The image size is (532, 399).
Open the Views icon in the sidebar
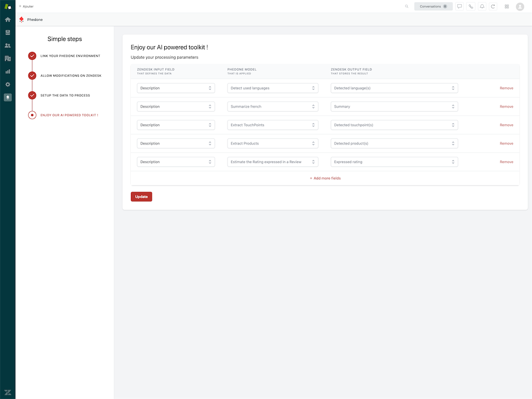pos(8,32)
